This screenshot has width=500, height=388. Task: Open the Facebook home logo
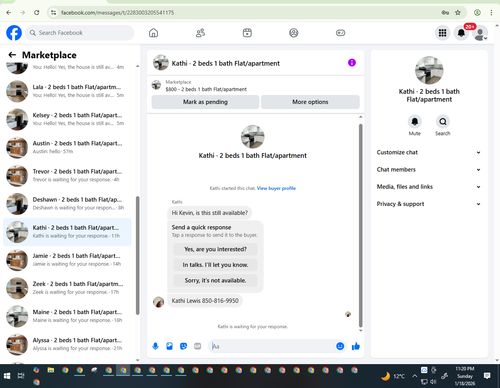(x=14, y=33)
